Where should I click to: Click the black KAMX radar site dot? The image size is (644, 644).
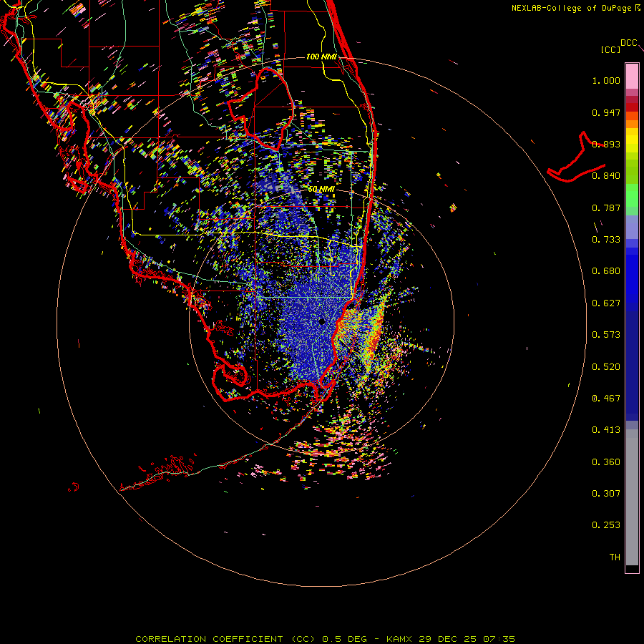click(x=322, y=321)
